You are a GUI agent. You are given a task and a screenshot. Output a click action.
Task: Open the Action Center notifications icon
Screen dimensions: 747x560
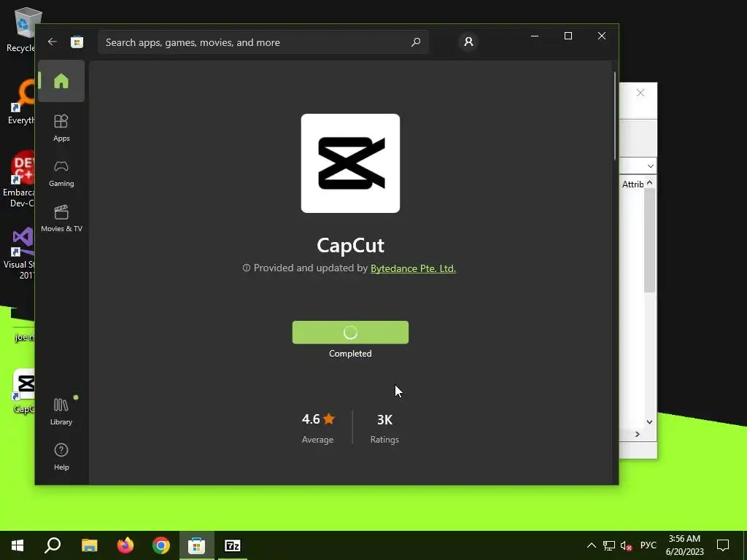click(x=723, y=545)
